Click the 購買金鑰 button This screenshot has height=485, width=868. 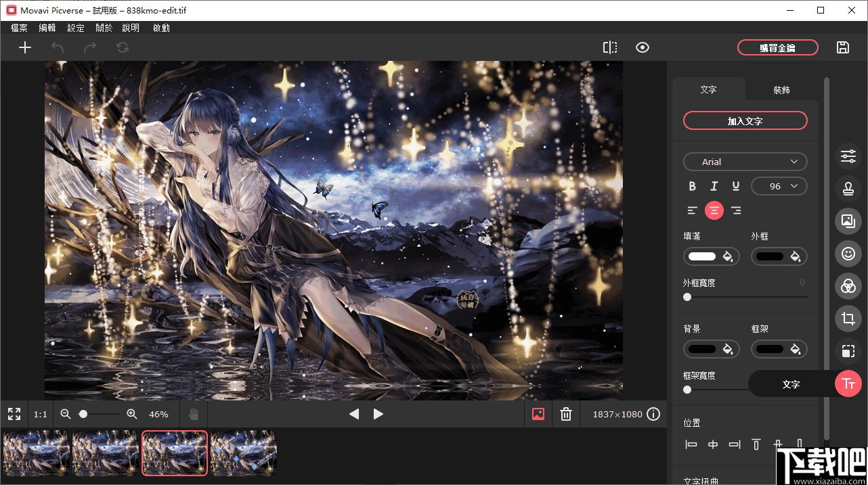click(777, 47)
